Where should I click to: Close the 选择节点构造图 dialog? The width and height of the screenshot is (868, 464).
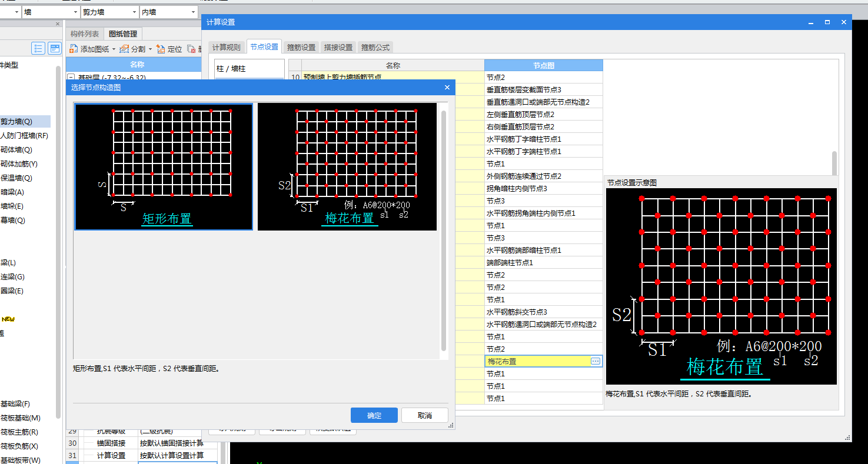pos(447,88)
